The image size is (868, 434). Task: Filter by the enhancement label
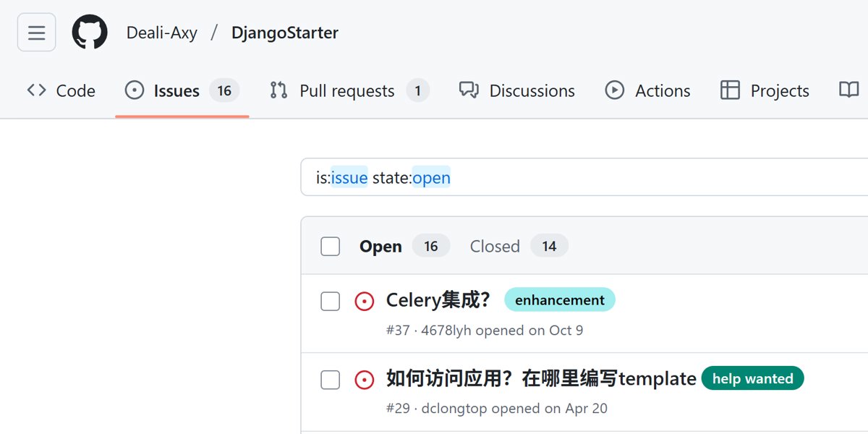(560, 300)
